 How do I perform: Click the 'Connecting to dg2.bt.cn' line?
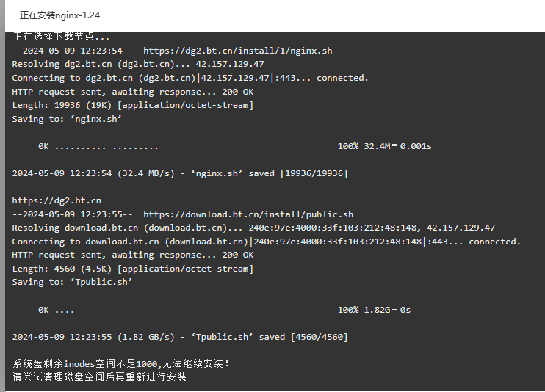[x=190, y=79]
